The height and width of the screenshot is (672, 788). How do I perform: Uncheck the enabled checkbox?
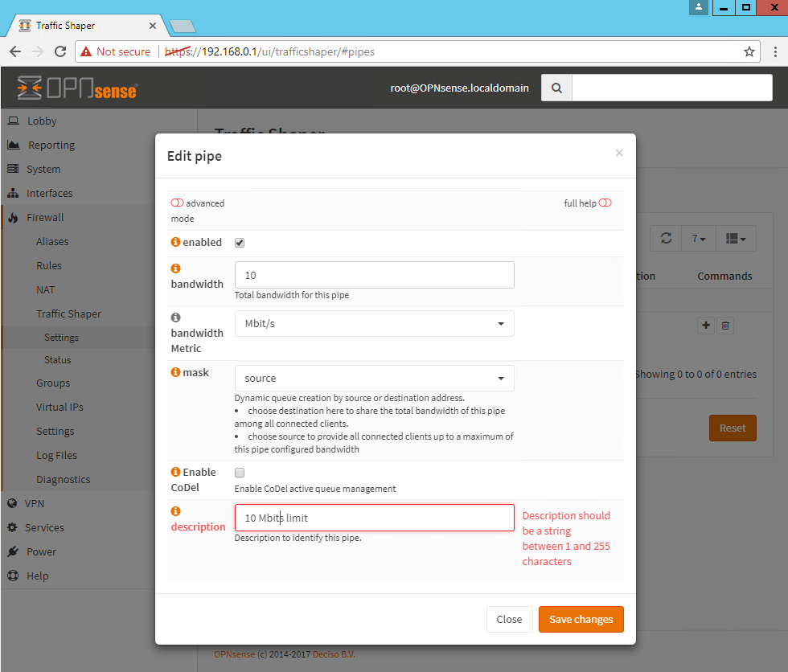click(x=240, y=243)
